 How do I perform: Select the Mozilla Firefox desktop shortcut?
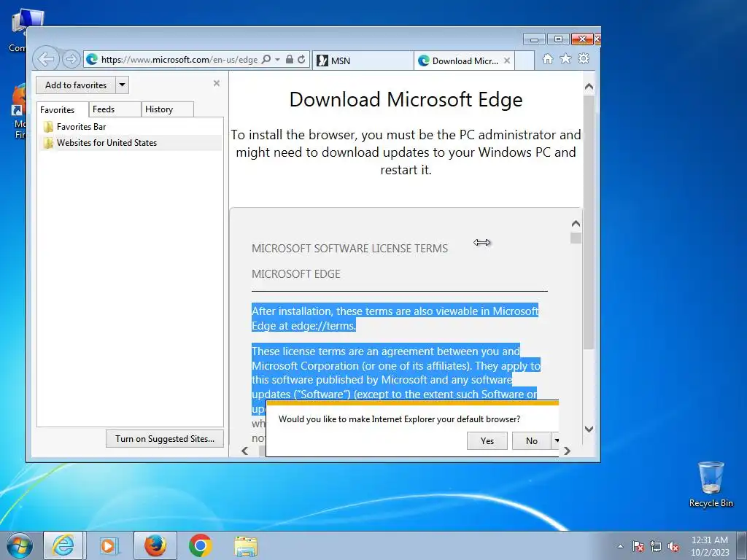click(x=19, y=112)
